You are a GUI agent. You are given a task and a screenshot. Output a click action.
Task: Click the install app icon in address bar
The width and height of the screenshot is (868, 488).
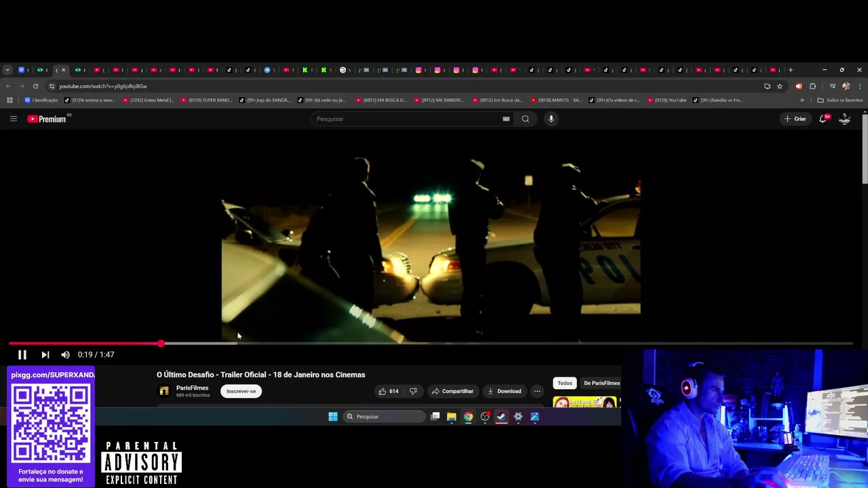pyautogui.click(x=767, y=86)
